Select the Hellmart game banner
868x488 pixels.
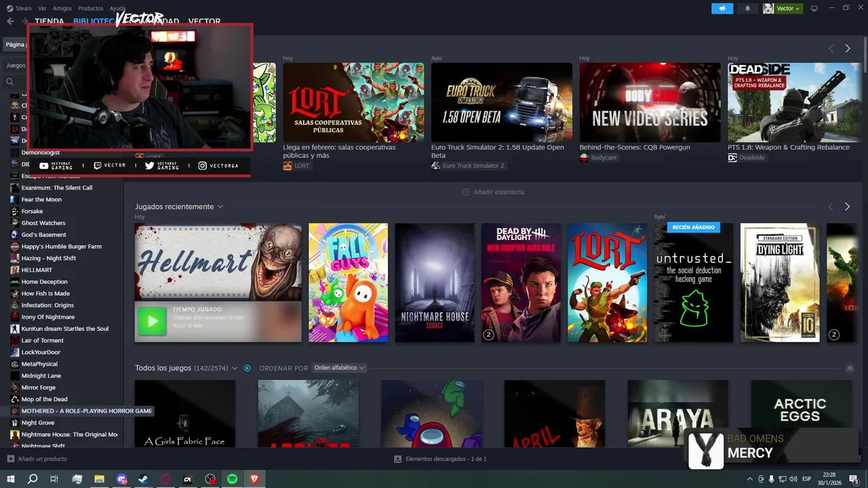(218, 262)
